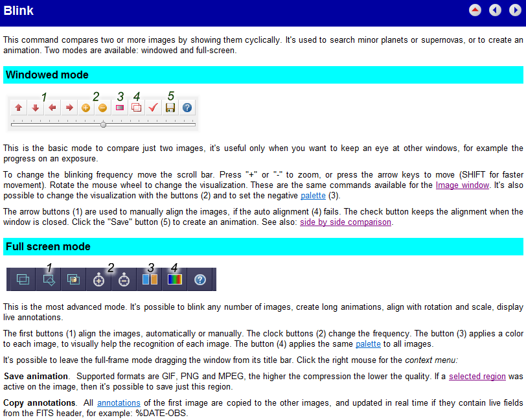Click the help question icon in full screen toolbar
This screenshot has width=526, height=420.
[x=200, y=279]
